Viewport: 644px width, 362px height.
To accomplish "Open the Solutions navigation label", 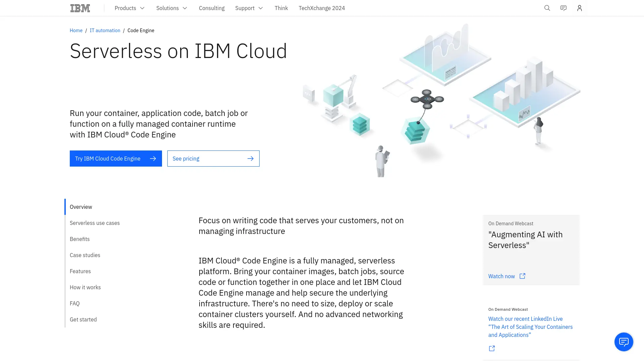I will click(x=167, y=8).
